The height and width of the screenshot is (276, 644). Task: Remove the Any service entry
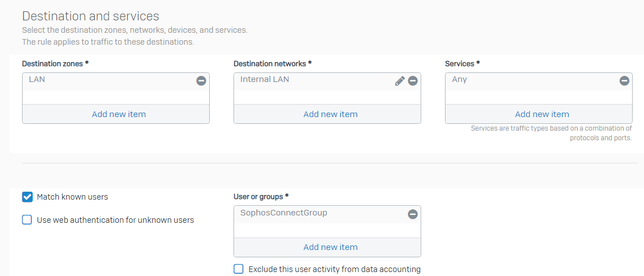point(624,81)
